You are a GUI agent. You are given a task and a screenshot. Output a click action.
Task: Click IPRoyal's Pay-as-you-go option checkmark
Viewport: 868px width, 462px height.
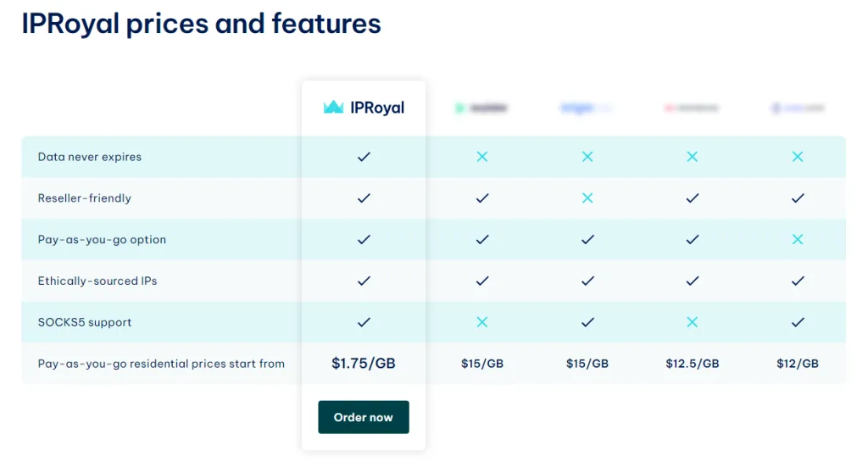tap(364, 240)
